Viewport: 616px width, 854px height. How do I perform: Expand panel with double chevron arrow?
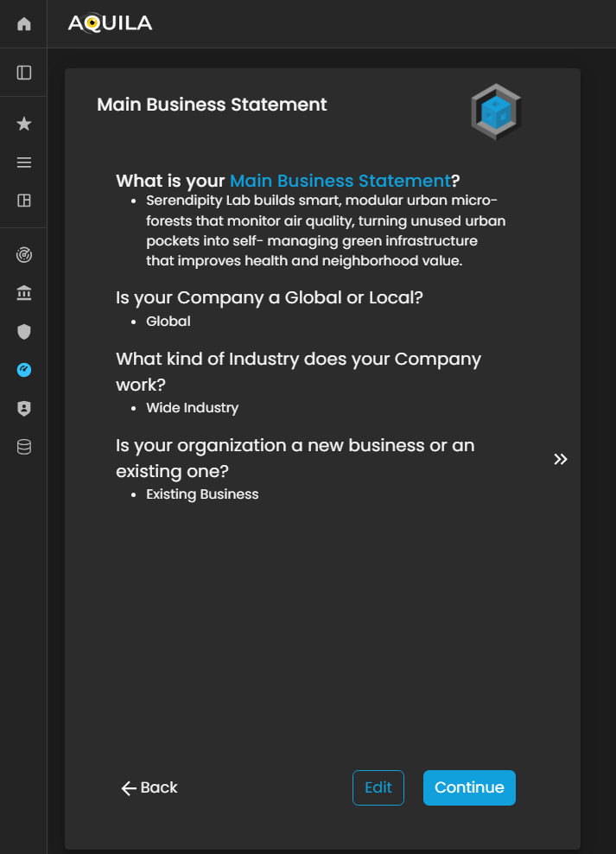[561, 459]
